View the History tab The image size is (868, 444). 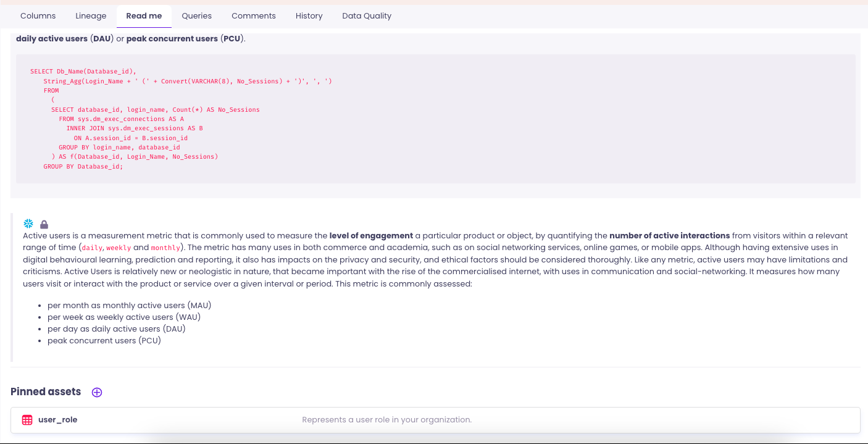pos(309,16)
